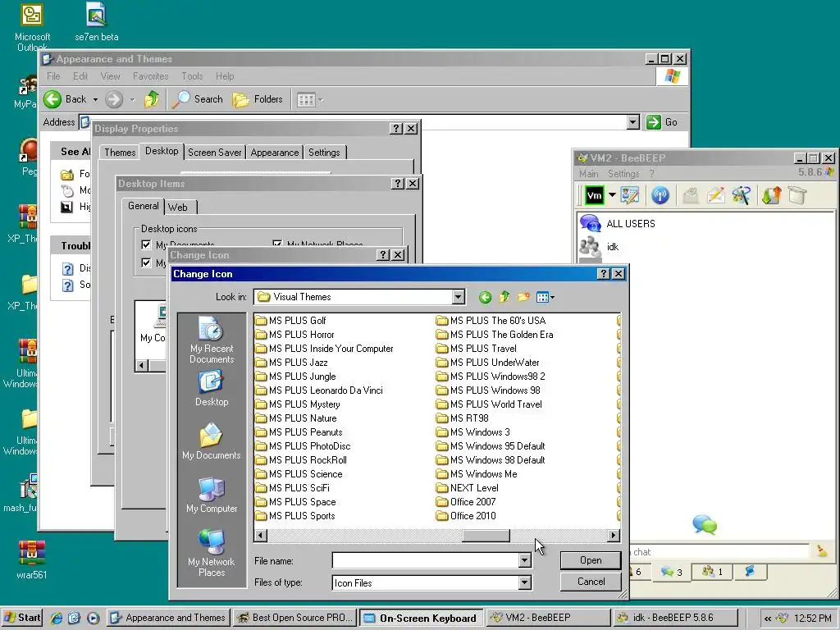
Task: Open the Favorites menu in Appearance and Themes
Action: (151, 76)
